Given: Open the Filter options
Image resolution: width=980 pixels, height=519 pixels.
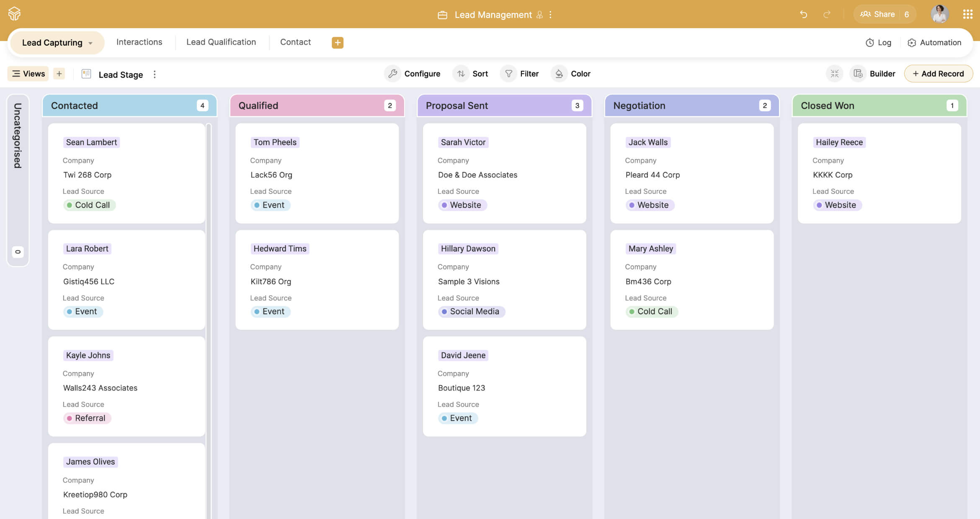Looking at the screenshot, I should pos(509,73).
